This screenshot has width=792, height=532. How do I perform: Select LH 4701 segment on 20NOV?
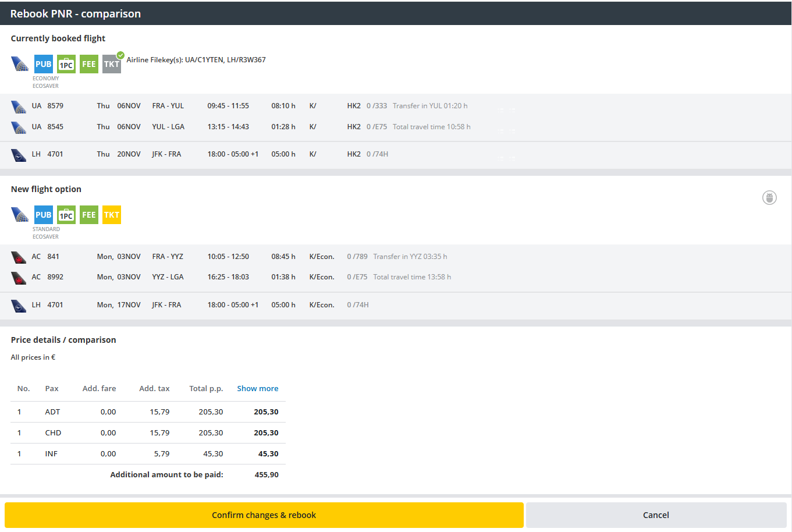click(233, 154)
